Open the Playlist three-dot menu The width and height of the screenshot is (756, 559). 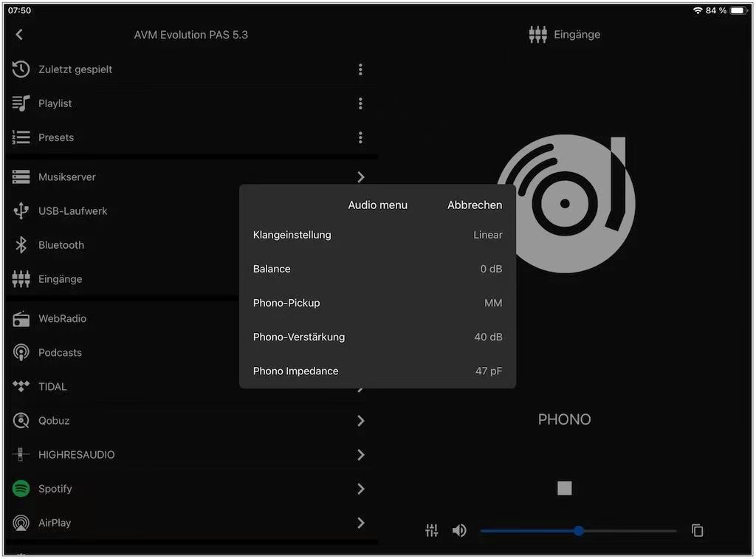coord(360,103)
